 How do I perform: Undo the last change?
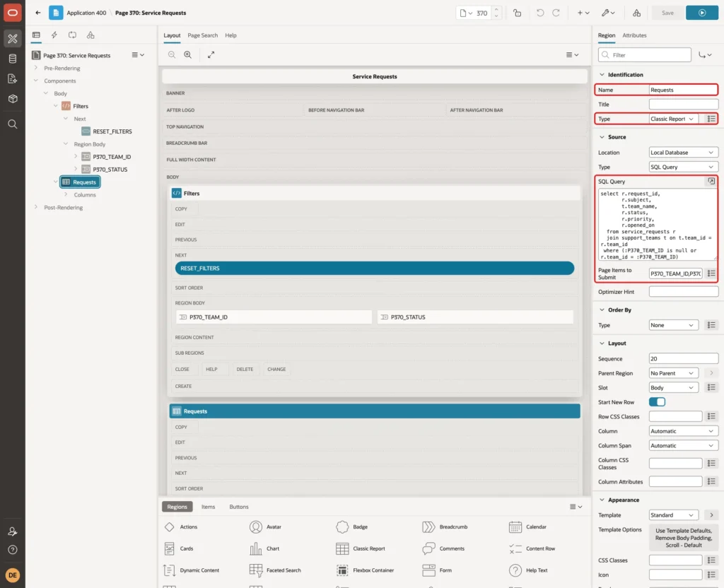tap(539, 13)
